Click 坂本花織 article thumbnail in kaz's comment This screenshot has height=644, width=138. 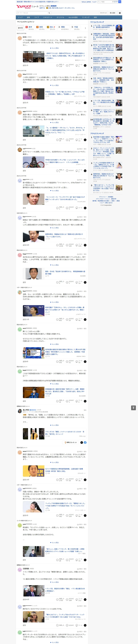click(x=34, y=311)
